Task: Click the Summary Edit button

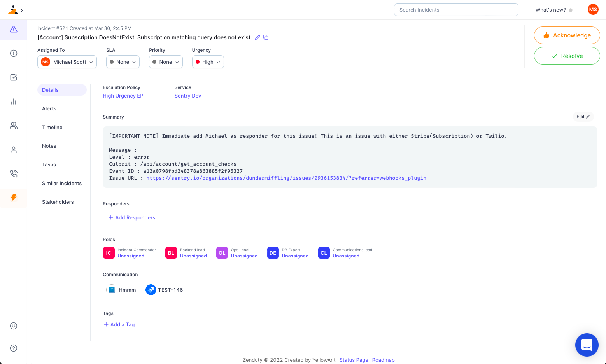Action: coord(583,117)
